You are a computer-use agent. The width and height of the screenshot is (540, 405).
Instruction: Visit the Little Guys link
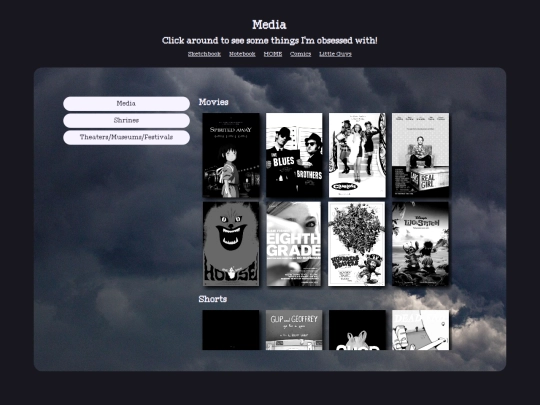335,54
